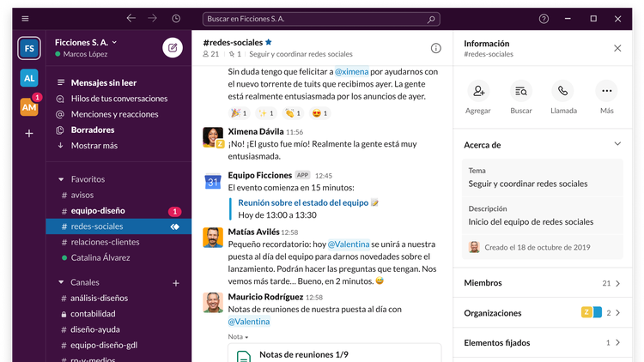
Task: Open the Ficciones S. A. workspace dropdown
Action: click(x=86, y=41)
